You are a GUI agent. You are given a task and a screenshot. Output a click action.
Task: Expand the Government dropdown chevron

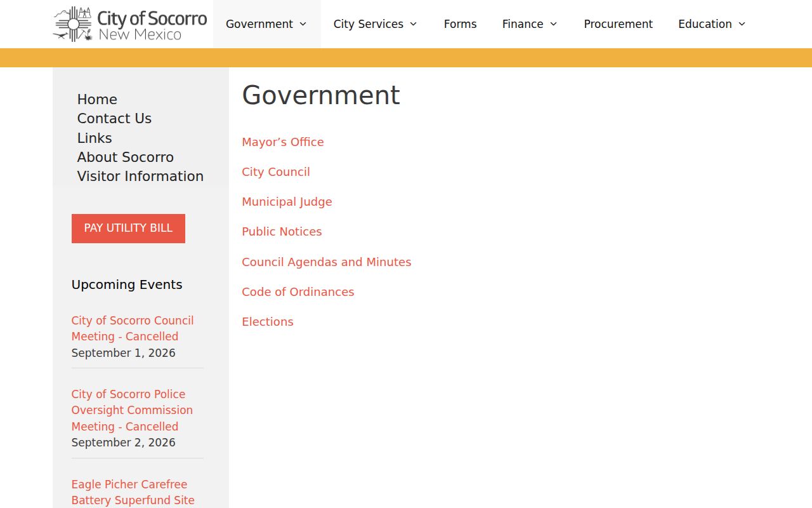tap(303, 24)
